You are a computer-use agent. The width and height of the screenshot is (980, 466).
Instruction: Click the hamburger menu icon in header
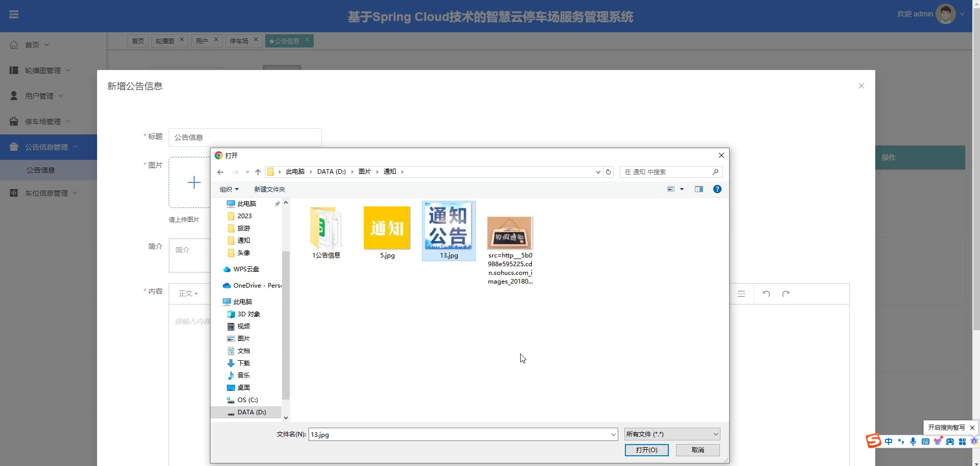click(14, 15)
